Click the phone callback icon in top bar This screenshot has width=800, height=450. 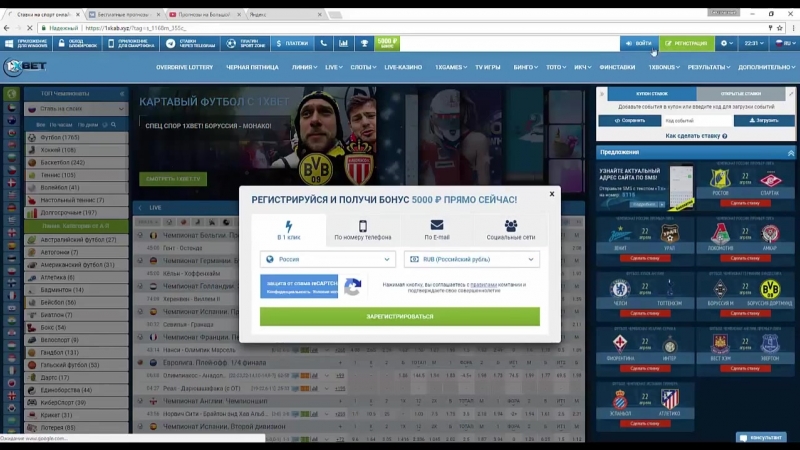(323, 44)
